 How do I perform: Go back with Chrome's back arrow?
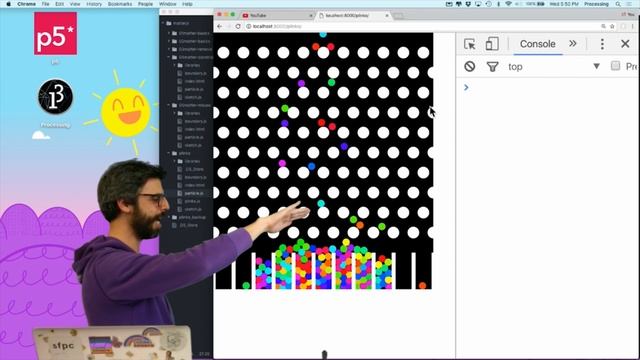[220, 26]
